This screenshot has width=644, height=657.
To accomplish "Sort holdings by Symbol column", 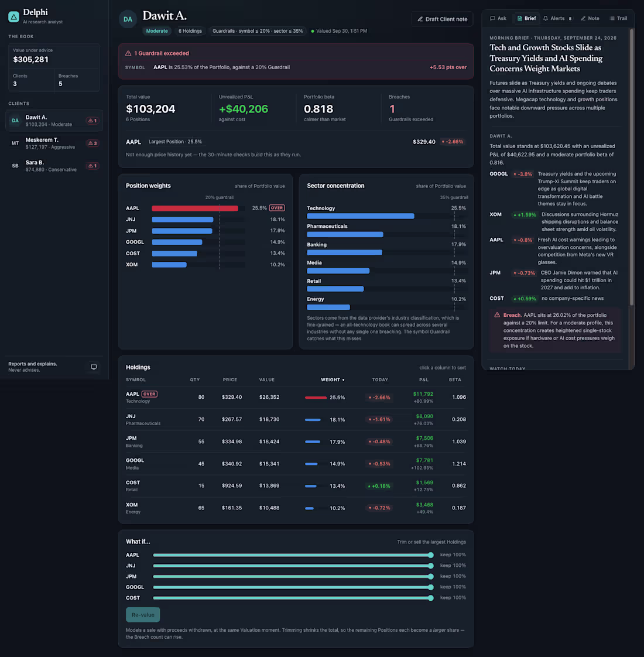I will 136,379.
